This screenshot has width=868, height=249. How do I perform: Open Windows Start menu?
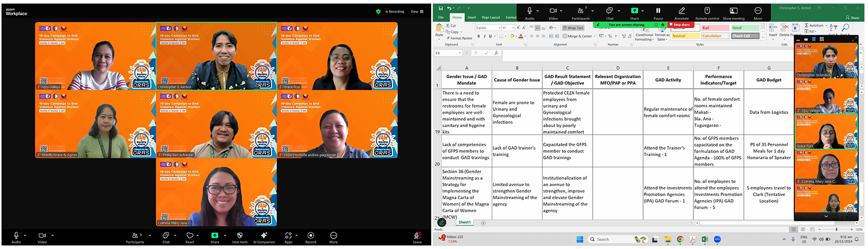click(580, 239)
